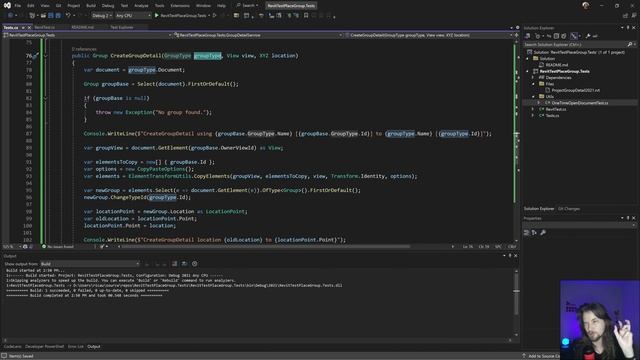
Task: Click the Visual Studio logo icon
Action: pos(7,5)
